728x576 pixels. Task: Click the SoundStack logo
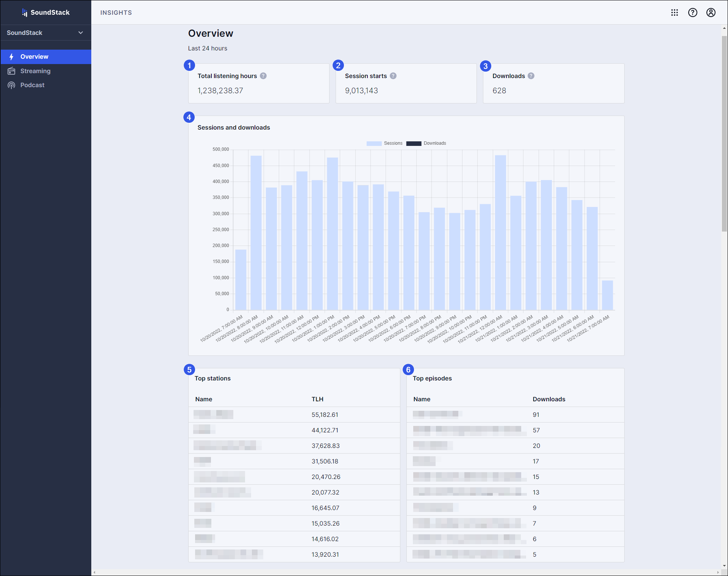(x=46, y=12)
